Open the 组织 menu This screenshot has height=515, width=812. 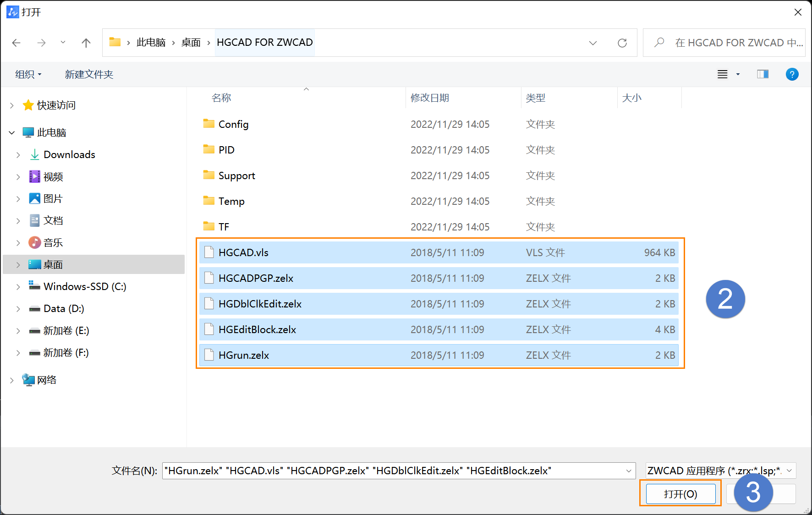click(28, 74)
